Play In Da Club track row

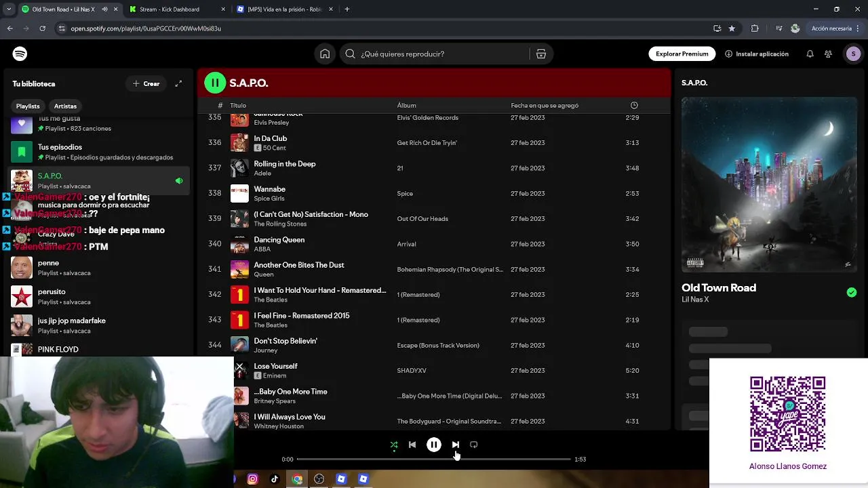click(434, 143)
